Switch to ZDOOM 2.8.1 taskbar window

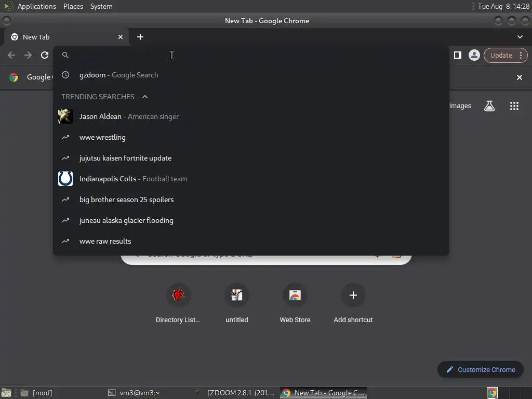point(235,393)
